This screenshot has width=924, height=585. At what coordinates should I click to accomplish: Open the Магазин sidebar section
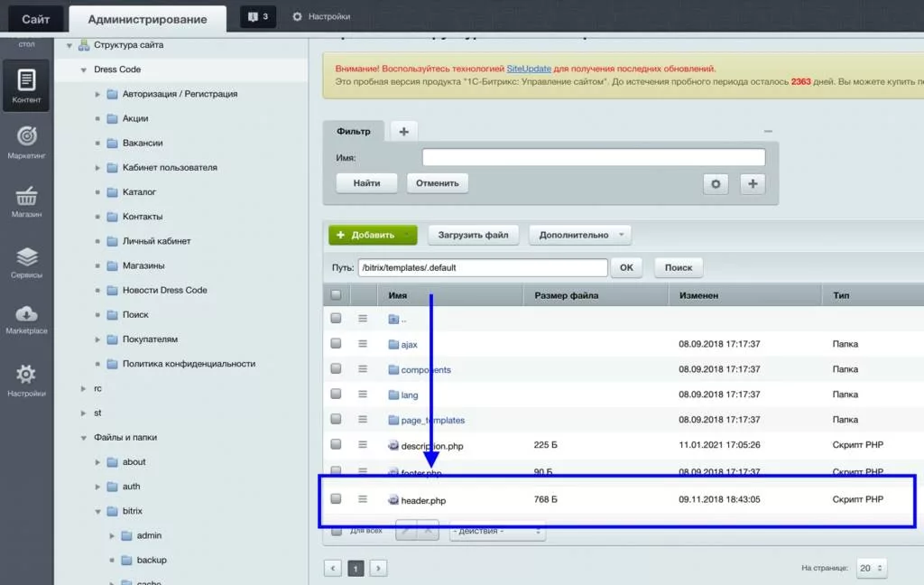(26, 201)
